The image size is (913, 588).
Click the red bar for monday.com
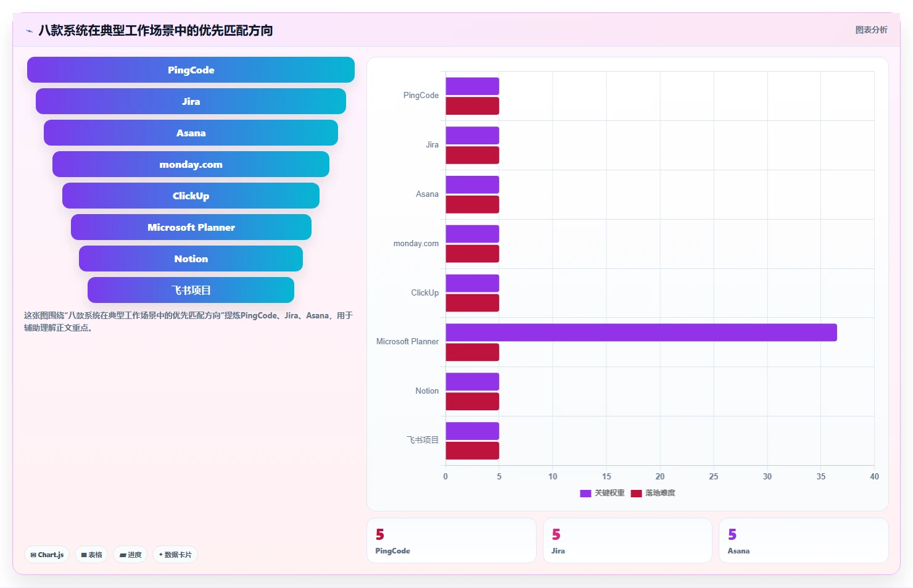(472, 254)
